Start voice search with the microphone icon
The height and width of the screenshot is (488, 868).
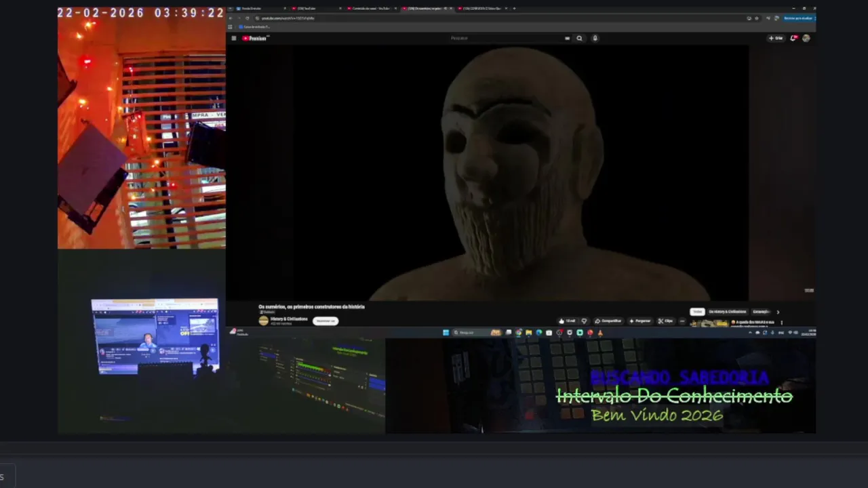595,38
